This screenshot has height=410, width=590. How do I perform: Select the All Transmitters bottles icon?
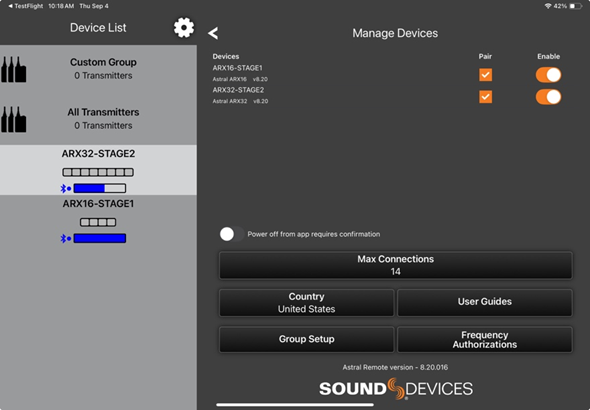[x=14, y=119]
